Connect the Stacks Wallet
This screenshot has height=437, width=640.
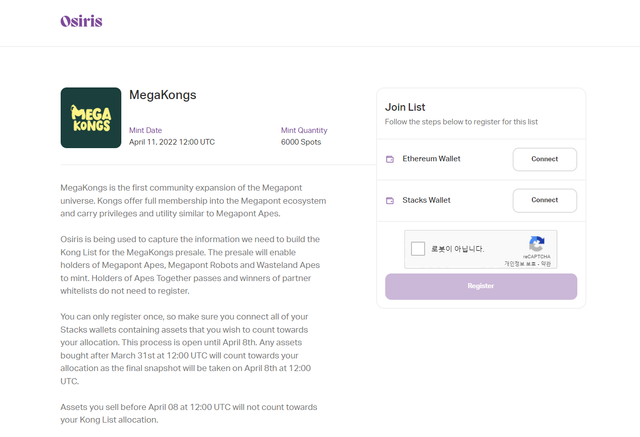(544, 200)
